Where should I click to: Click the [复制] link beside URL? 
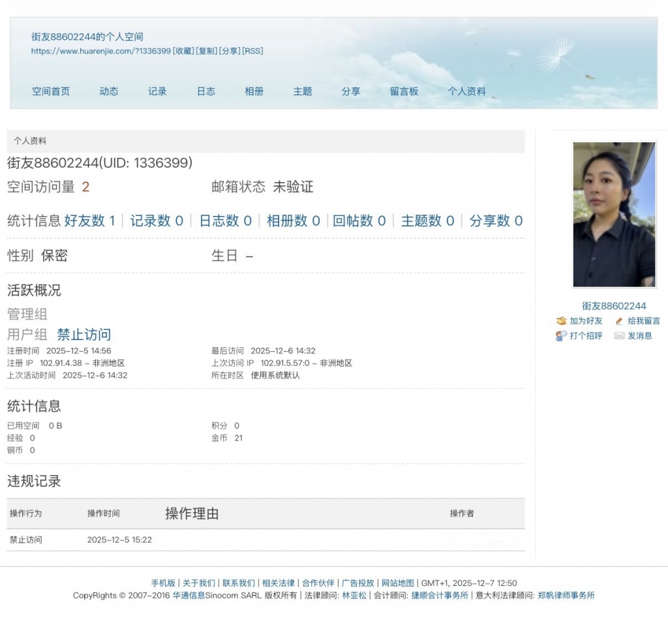206,51
